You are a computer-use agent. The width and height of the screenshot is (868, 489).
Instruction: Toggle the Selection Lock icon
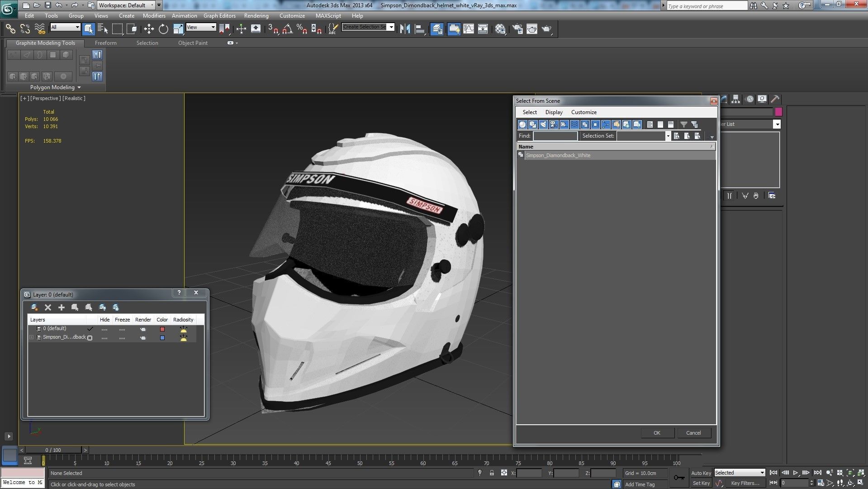click(492, 473)
